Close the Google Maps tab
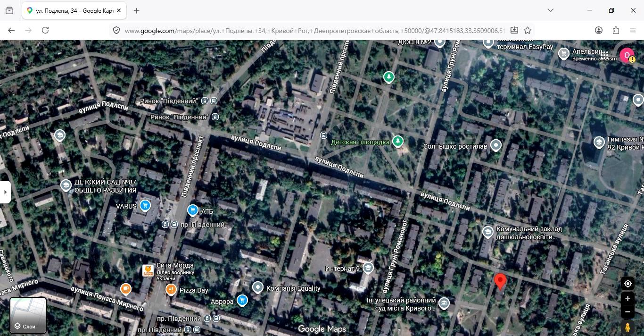This screenshot has height=336, width=644. click(118, 10)
